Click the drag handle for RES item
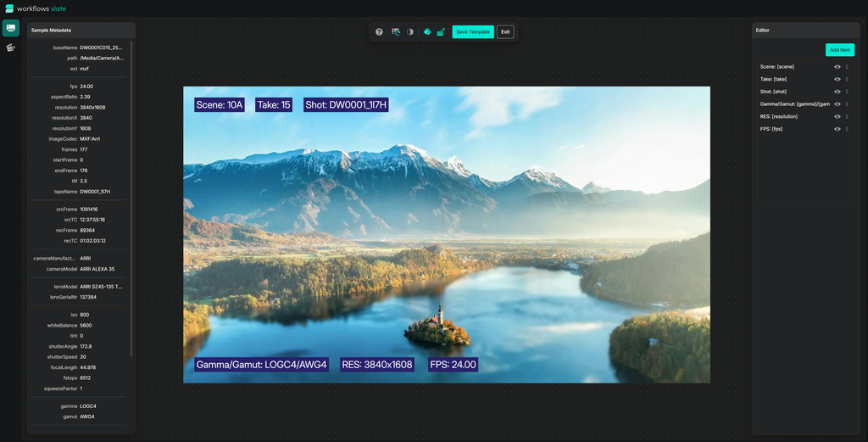This screenshot has width=868, height=442. [x=847, y=116]
